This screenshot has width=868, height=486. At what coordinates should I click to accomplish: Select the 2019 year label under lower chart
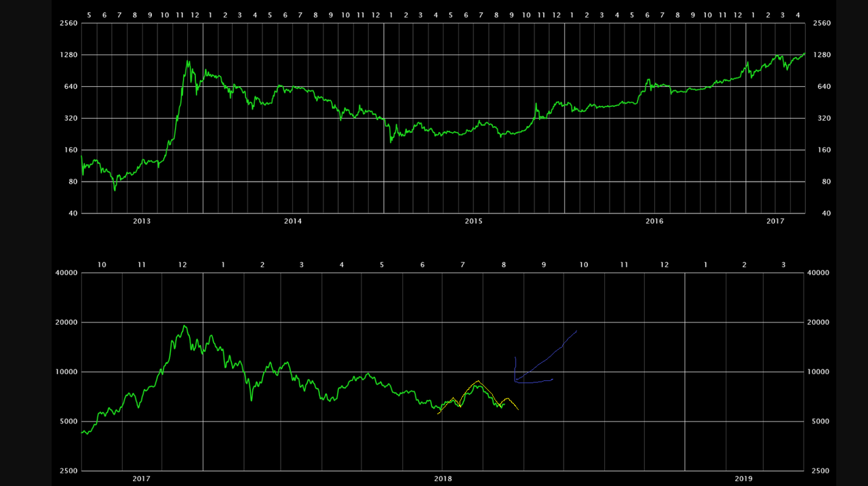point(744,479)
